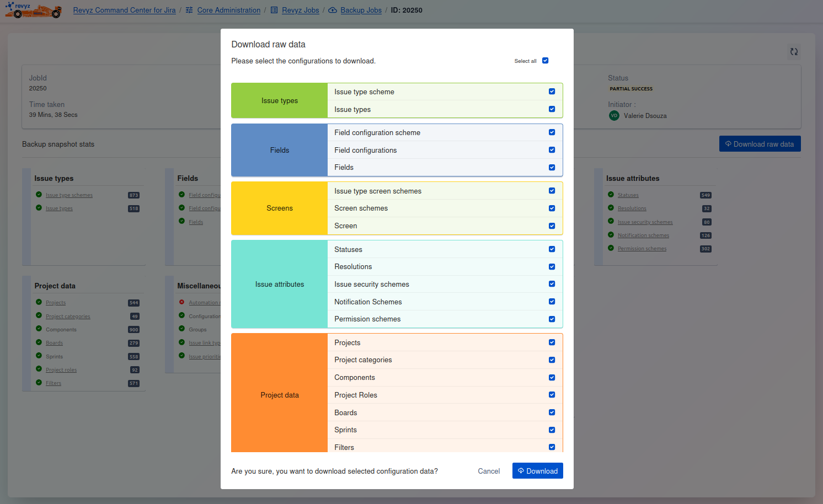823x504 pixels.
Task: Cancel the download dialog
Action: pos(489,471)
